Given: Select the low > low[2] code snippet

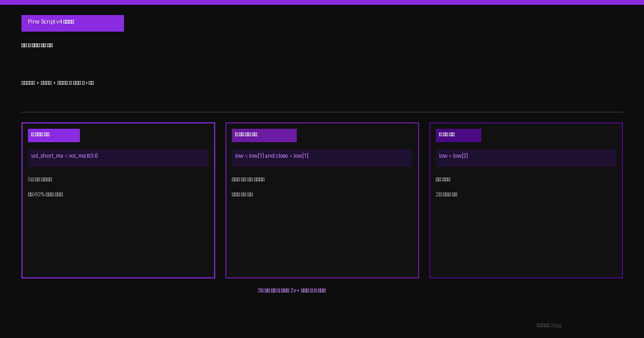Looking at the screenshot, I should coord(526,158).
